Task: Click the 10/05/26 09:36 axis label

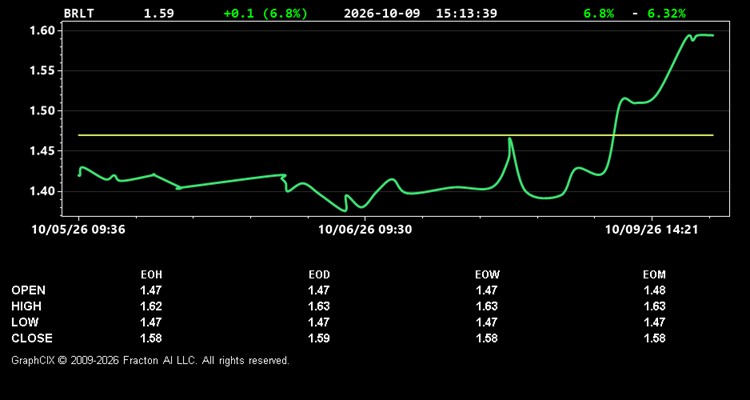Action: tap(78, 230)
